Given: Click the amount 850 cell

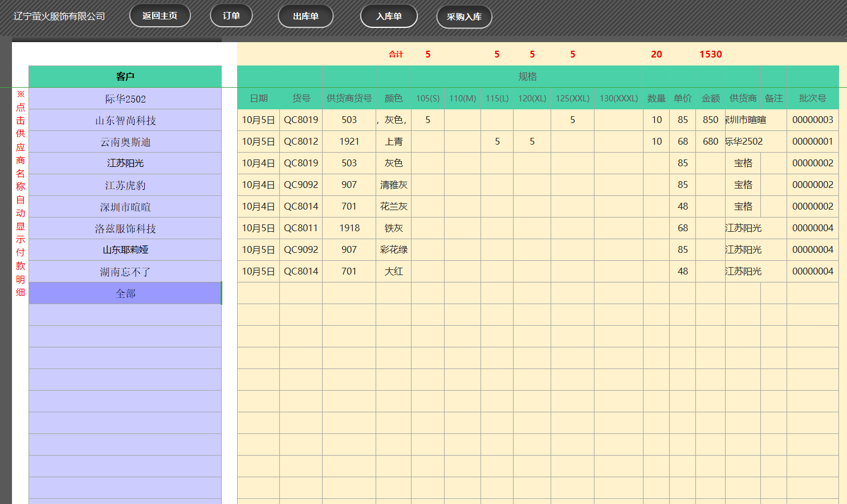Looking at the screenshot, I should coord(710,120).
